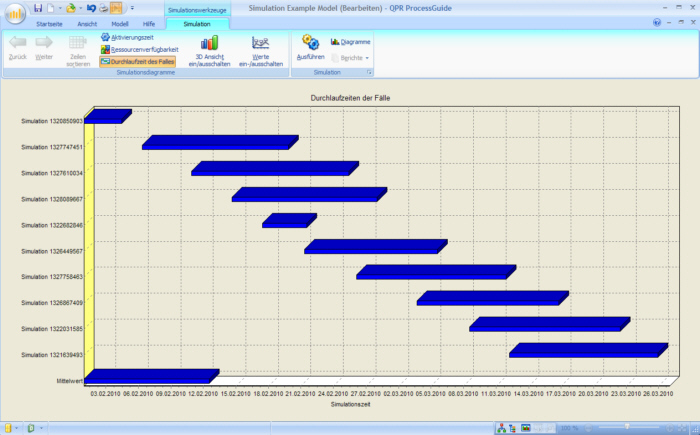Click Zeilen sortieren grid icon

tap(78, 51)
